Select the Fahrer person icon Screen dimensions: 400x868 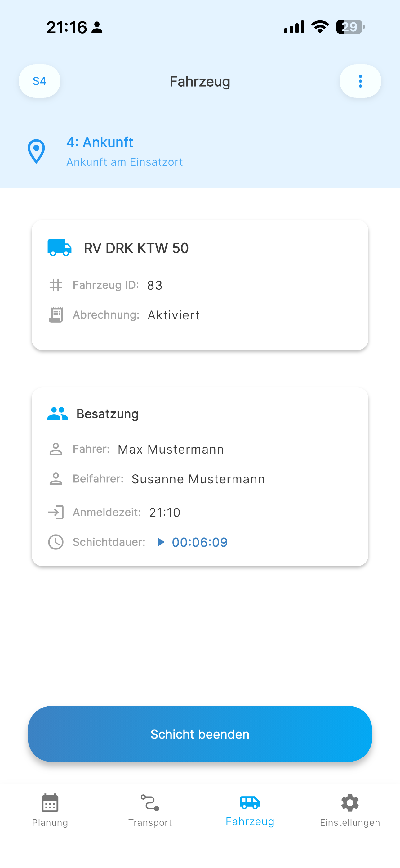click(x=56, y=449)
